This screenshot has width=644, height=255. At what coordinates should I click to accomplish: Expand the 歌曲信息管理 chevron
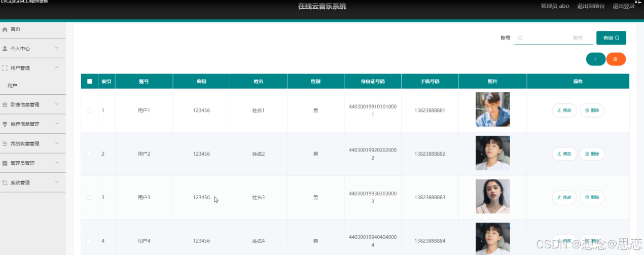pos(57,104)
